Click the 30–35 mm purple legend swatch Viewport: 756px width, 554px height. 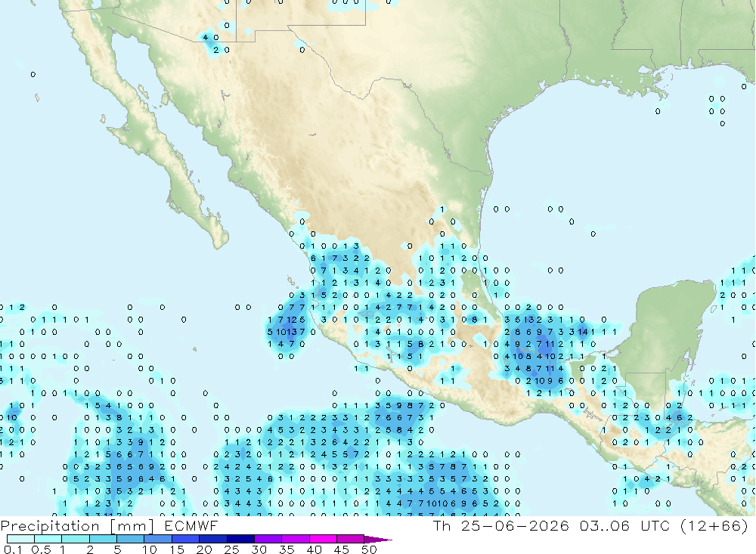point(268,539)
